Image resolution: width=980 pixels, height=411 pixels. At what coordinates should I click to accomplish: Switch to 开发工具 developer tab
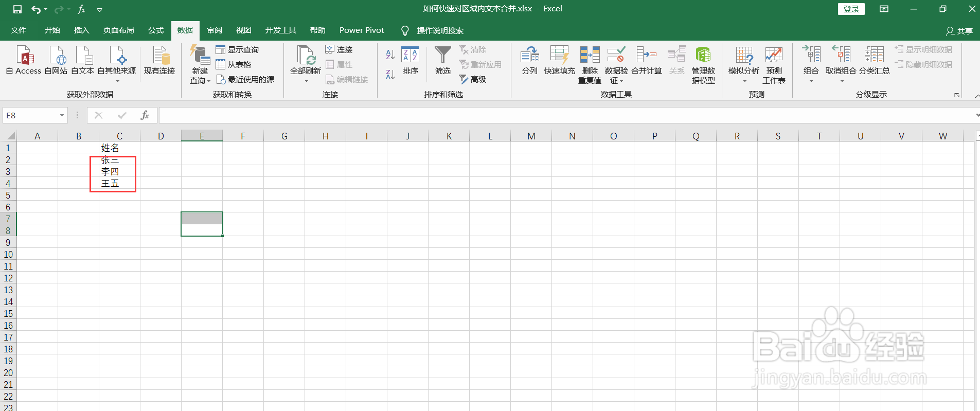(281, 30)
